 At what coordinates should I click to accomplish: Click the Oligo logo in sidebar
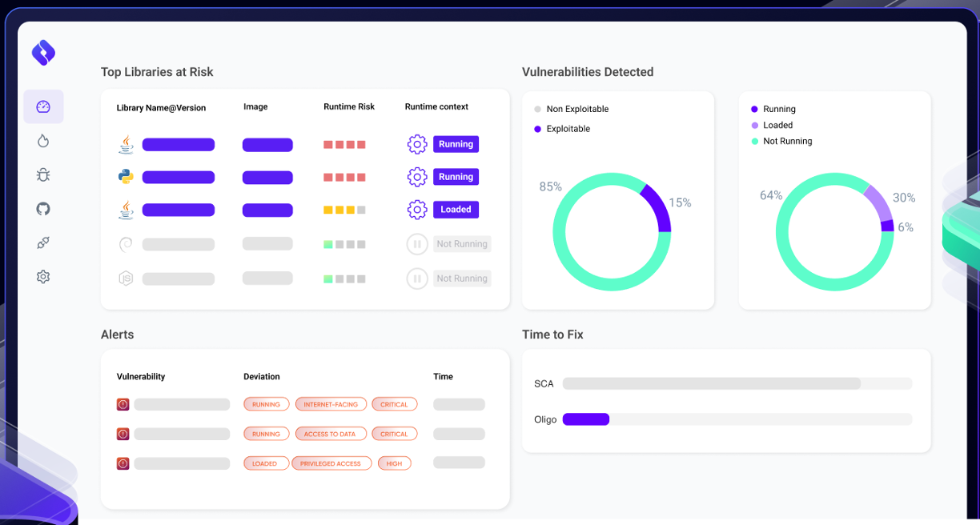(43, 53)
